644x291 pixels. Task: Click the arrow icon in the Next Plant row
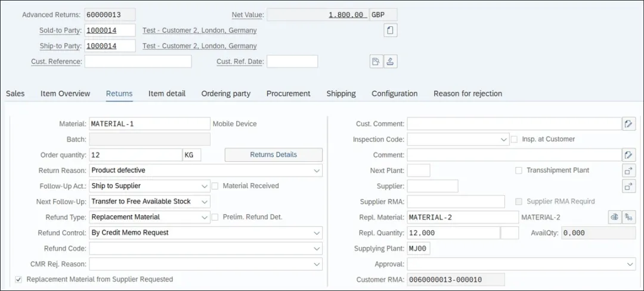pos(628,171)
